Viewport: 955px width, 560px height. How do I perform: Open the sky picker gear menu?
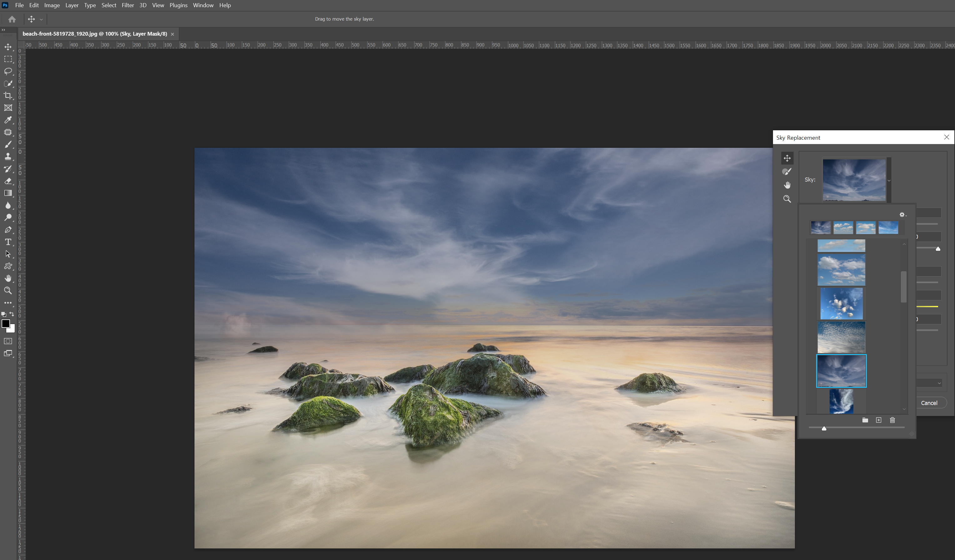[x=902, y=215]
